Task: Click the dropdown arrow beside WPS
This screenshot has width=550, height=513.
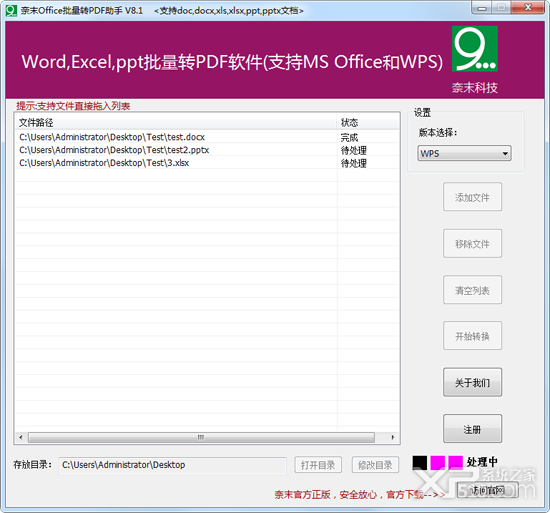Action: [x=505, y=154]
